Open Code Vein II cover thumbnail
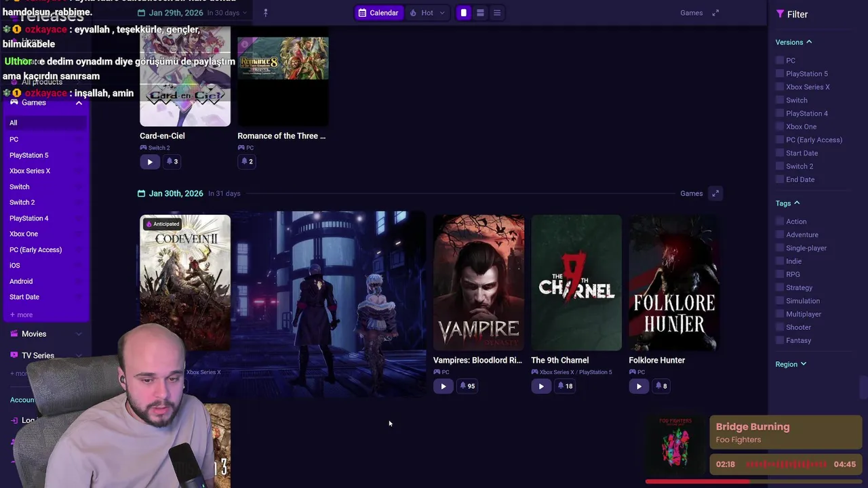 click(185, 283)
